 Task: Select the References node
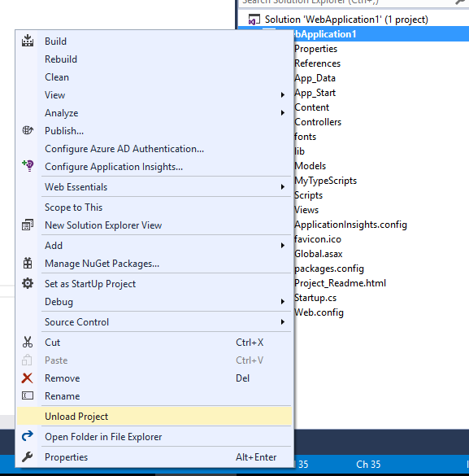(317, 63)
